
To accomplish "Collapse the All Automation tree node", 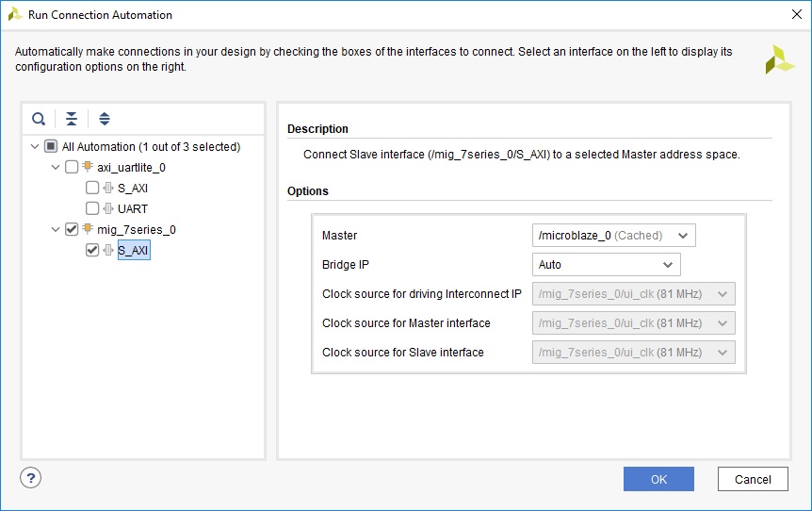I will [35, 146].
